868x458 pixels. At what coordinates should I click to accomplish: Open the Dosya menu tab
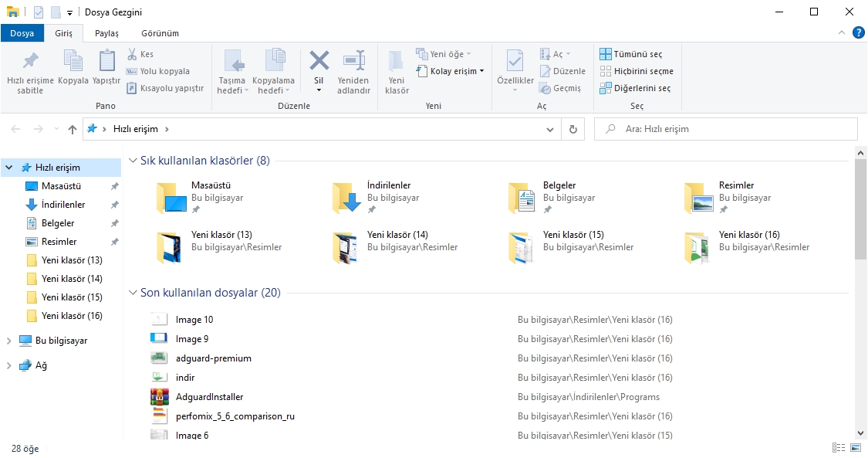coord(22,33)
